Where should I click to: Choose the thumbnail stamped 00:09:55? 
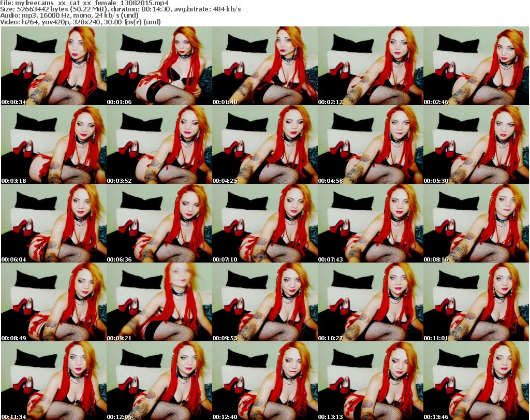[264, 302]
